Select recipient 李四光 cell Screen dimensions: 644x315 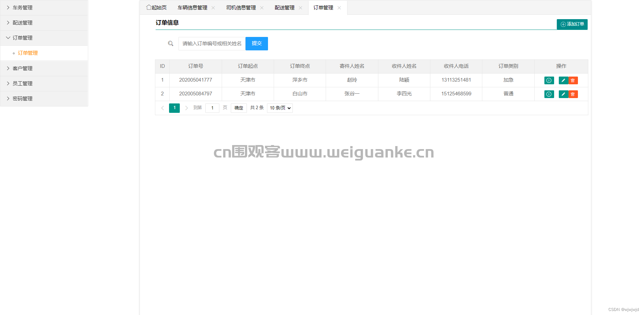(x=404, y=94)
